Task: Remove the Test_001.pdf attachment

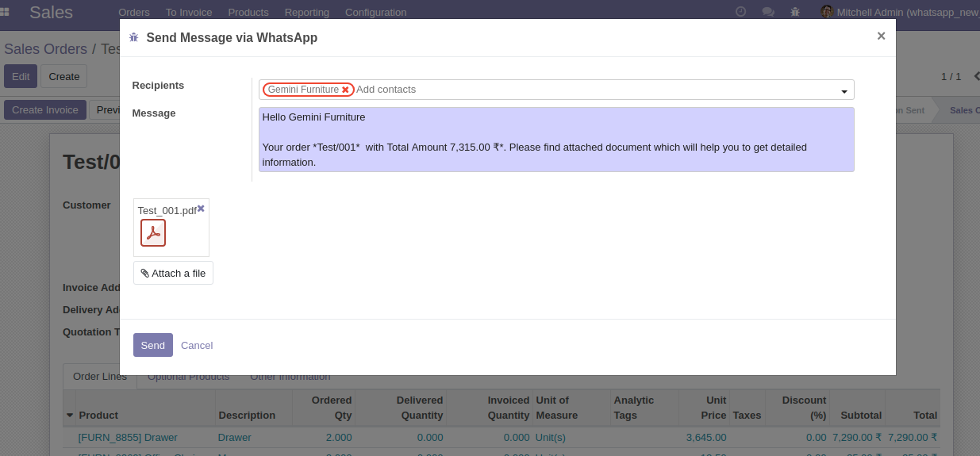Action: click(201, 208)
